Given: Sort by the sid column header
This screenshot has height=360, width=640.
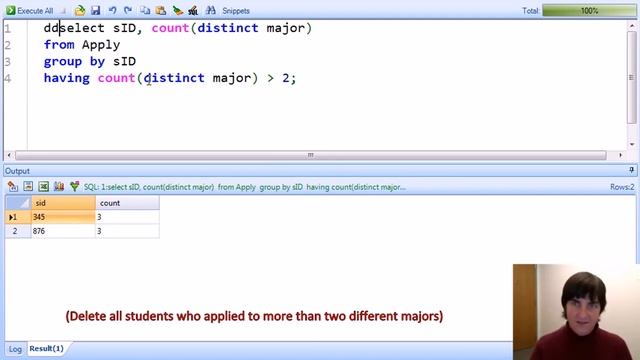Looking at the screenshot, I should click(x=63, y=203).
